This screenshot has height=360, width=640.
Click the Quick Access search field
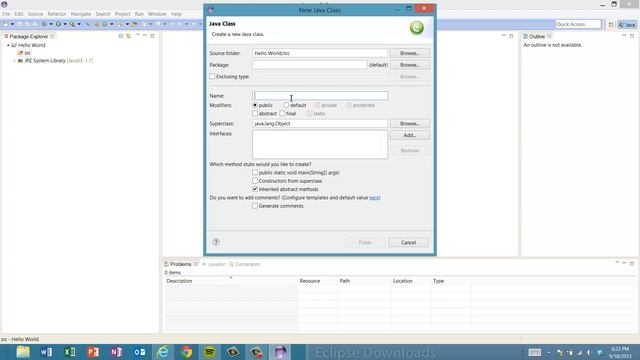(x=578, y=24)
